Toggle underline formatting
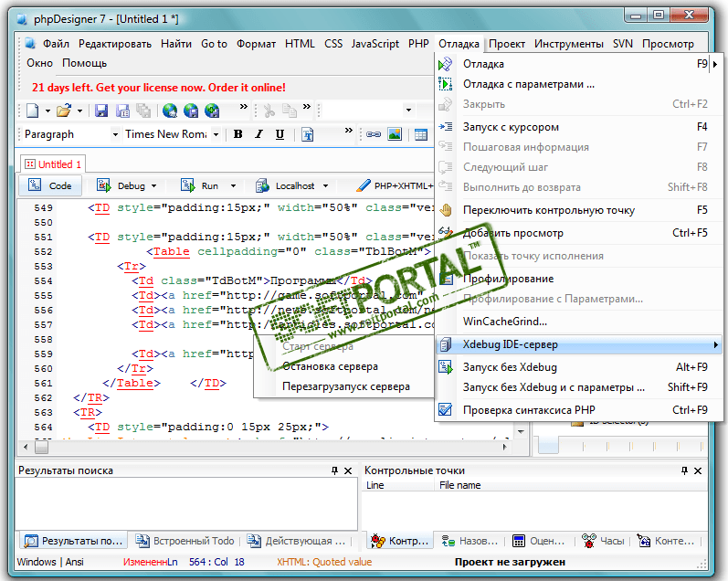Viewport: 728px width, 581px height. (x=280, y=134)
